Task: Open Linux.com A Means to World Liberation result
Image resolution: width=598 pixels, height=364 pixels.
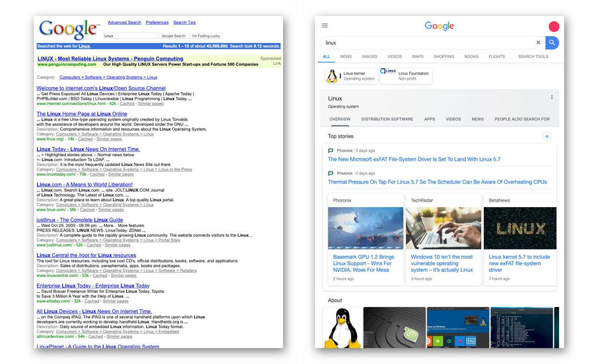Action: coord(84,184)
